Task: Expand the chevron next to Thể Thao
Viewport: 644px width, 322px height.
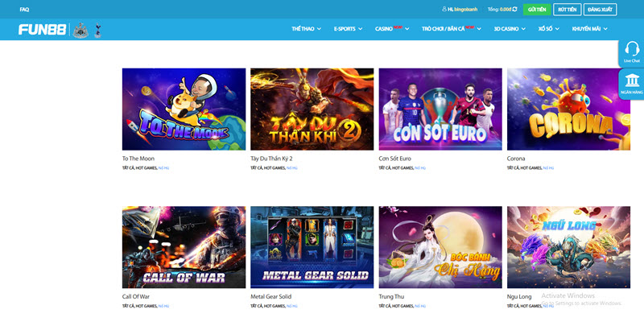Action: click(x=319, y=29)
